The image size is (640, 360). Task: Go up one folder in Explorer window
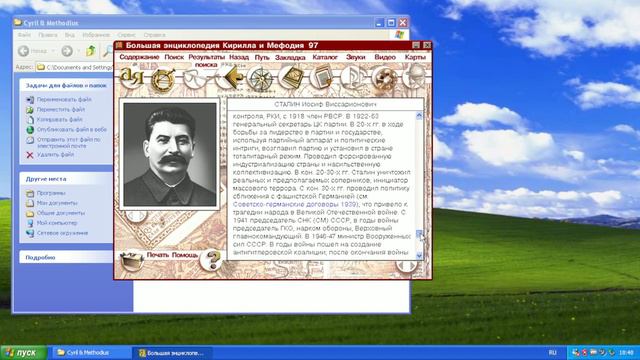click(x=91, y=51)
